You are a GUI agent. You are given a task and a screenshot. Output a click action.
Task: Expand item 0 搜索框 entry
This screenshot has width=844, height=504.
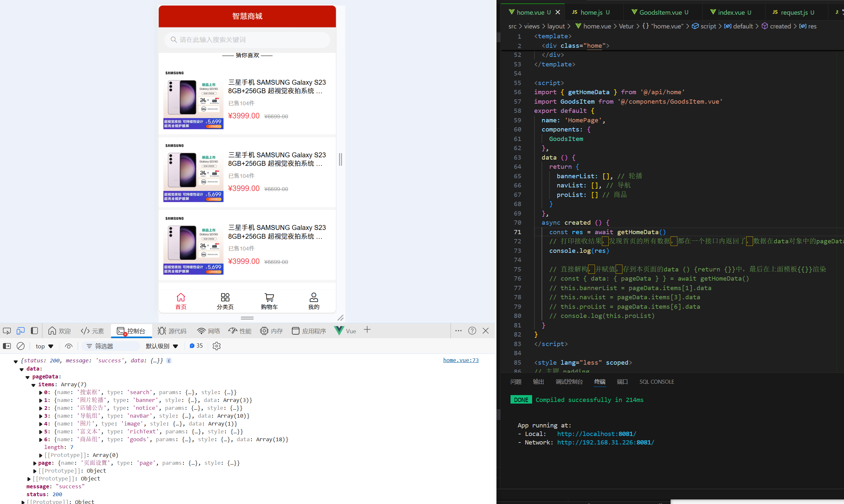(41, 392)
